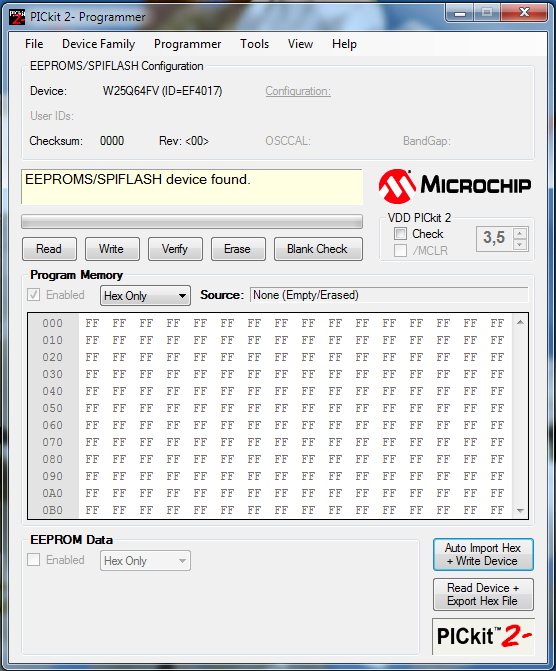Click status message EEPROMS/SPIFLASH device found.
This screenshot has width=556, height=671.
coord(138,179)
